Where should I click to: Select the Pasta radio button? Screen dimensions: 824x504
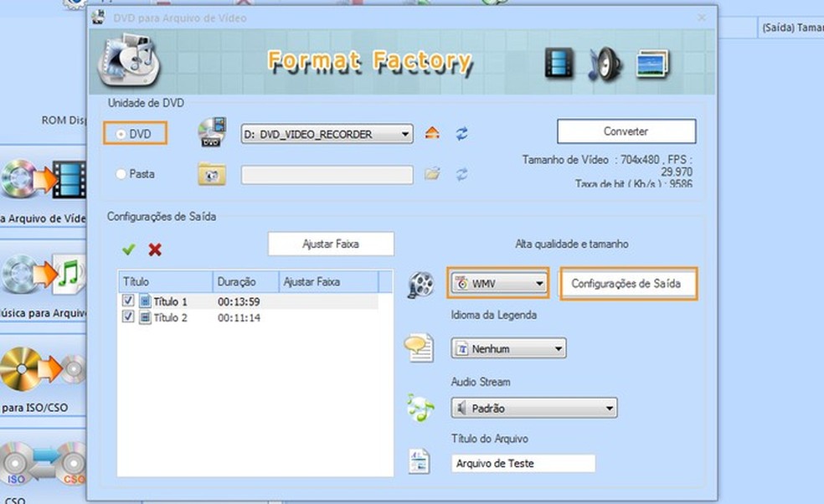click(121, 174)
